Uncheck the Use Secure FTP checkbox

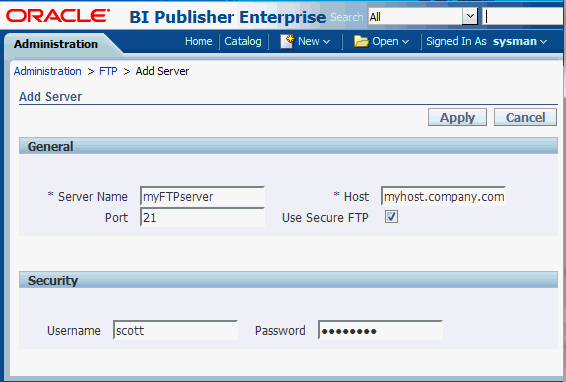[391, 217]
